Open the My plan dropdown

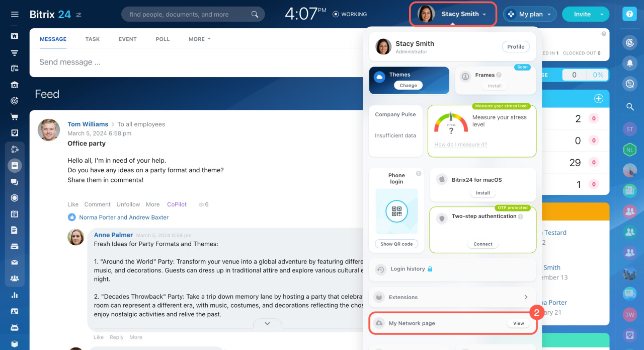[x=530, y=14]
